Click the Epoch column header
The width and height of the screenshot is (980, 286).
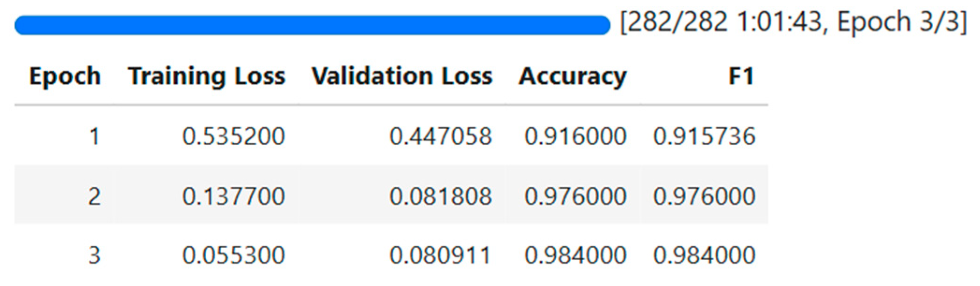tap(65, 76)
